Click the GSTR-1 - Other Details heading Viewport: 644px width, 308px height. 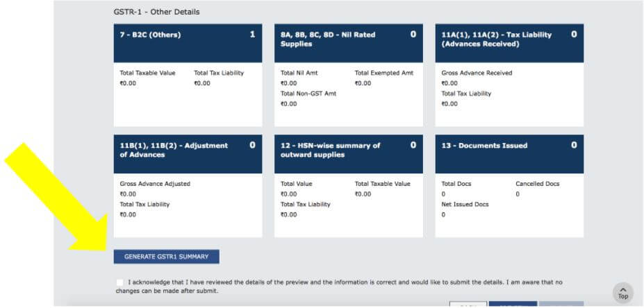[x=156, y=12]
